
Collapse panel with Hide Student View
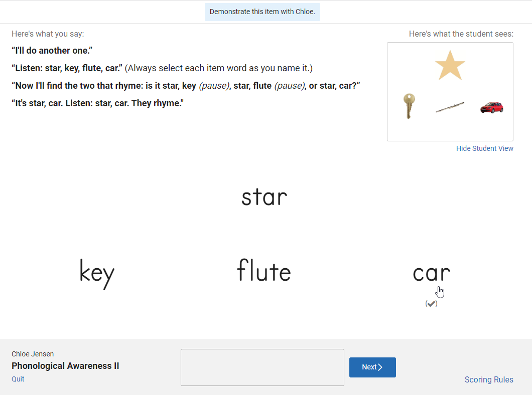484,148
